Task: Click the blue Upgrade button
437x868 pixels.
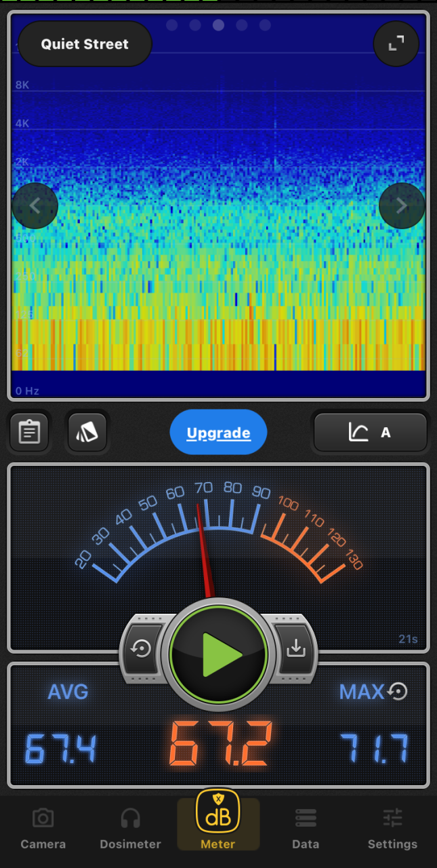Action: pyautogui.click(x=218, y=433)
